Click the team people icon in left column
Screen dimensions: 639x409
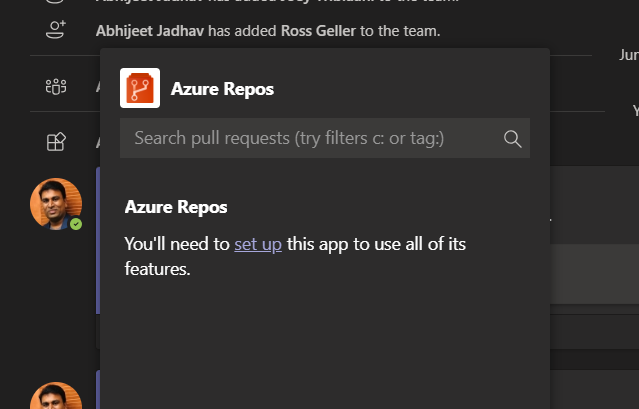pyautogui.click(x=56, y=87)
